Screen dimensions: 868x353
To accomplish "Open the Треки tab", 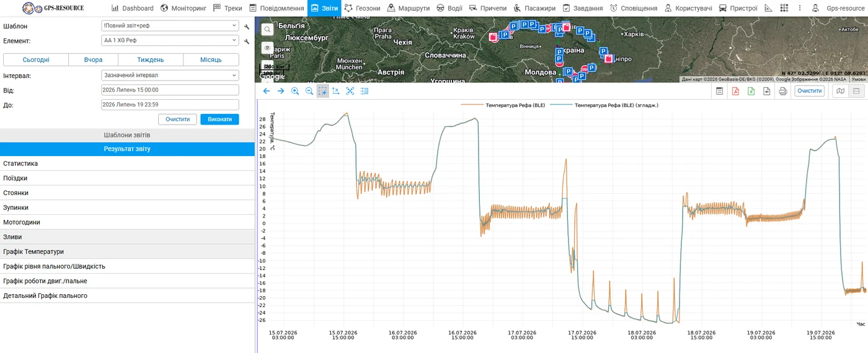I will coord(227,8).
